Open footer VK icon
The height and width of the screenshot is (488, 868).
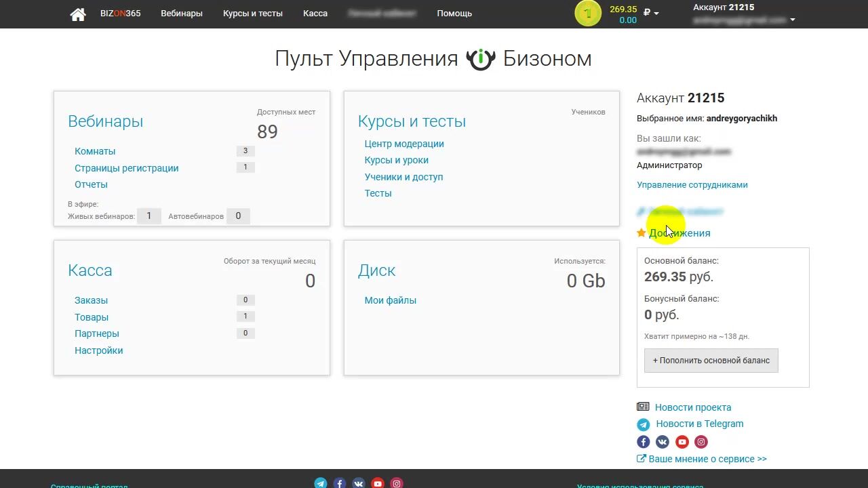click(x=359, y=483)
